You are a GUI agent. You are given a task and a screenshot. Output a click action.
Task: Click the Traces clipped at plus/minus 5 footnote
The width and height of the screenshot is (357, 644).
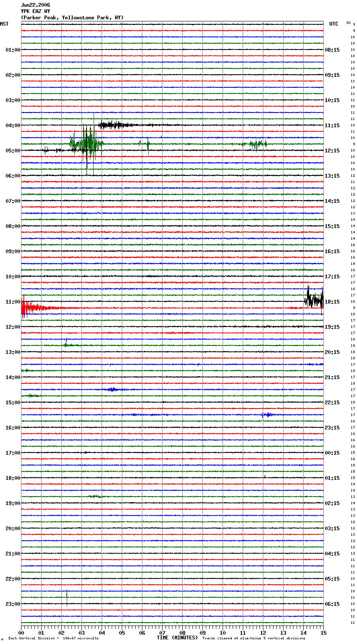point(254,639)
